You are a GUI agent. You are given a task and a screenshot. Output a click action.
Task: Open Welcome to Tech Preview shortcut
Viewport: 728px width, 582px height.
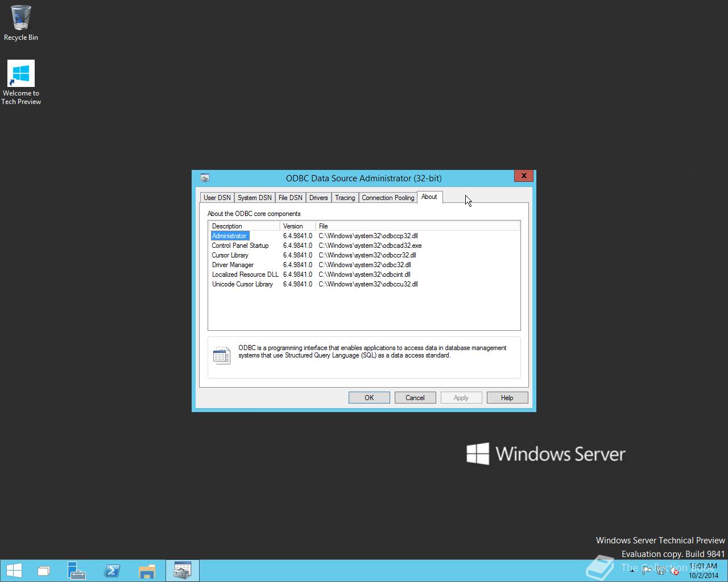(x=21, y=83)
